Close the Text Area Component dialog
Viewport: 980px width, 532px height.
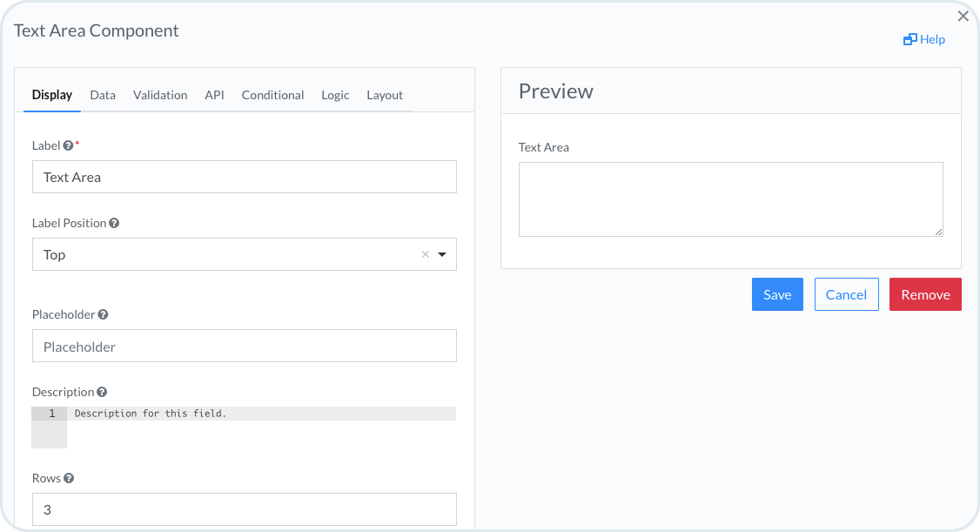pyautogui.click(x=963, y=17)
